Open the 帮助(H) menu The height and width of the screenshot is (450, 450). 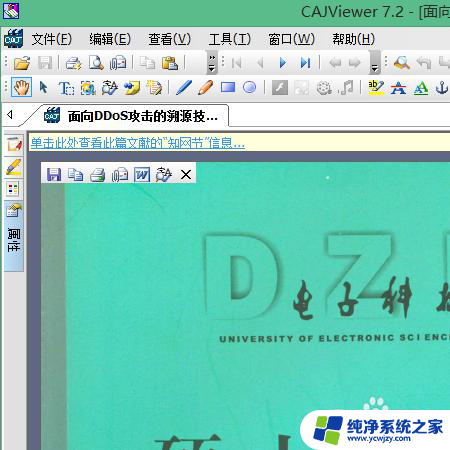point(354,39)
